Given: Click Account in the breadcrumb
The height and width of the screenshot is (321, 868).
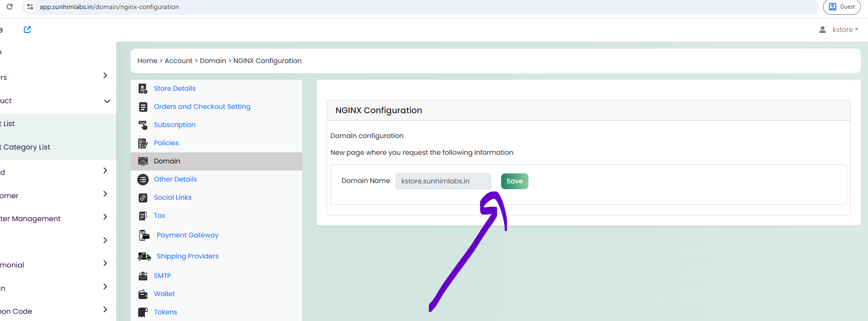Looking at the screenshot, I should [178, 61].
